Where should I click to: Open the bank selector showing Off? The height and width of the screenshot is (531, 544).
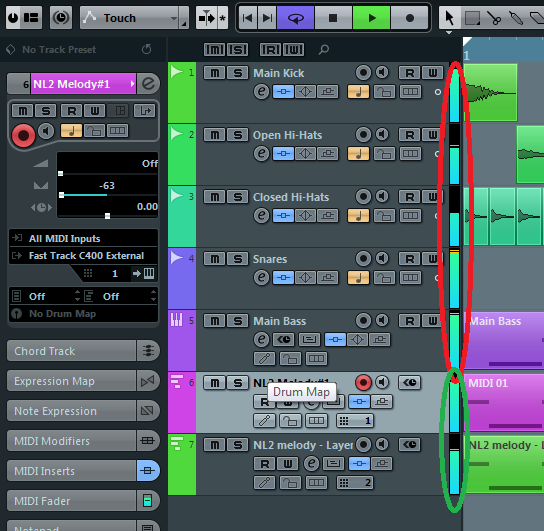tap(46, 296)
